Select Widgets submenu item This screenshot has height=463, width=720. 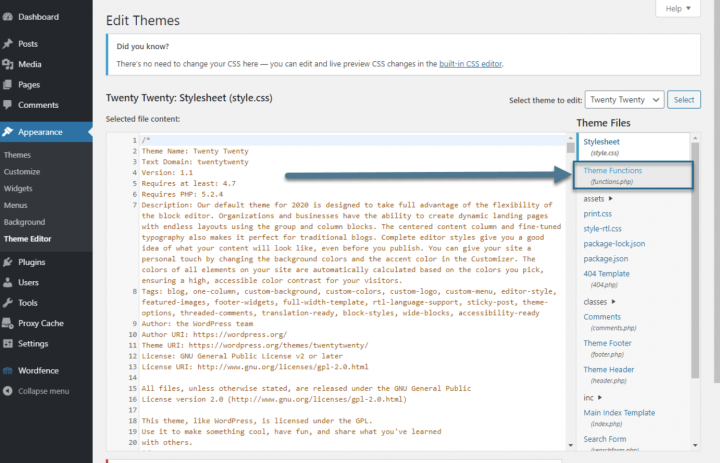(18, 188)
